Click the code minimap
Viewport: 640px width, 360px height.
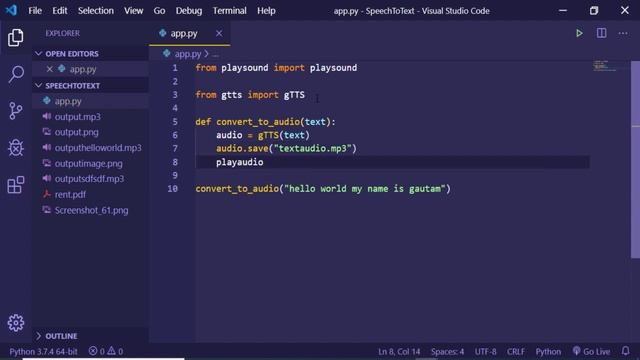[x=604, y=65]
